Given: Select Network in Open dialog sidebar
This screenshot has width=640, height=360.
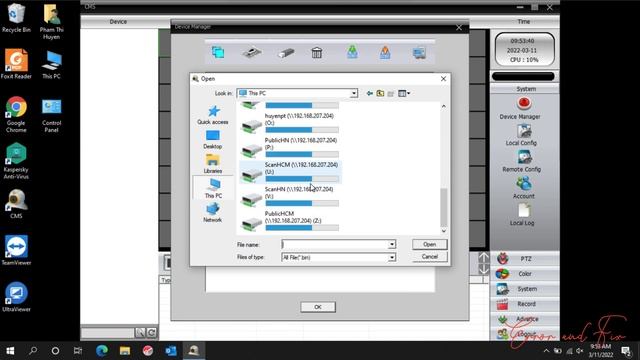Looking at the screenshot, I should [213, 213].
